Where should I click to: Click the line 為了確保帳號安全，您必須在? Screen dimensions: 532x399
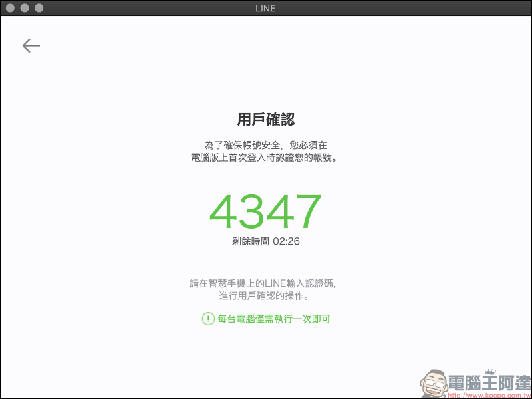tap(265, 145)
